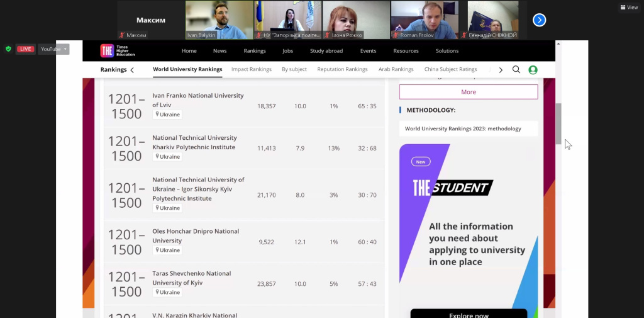The image size is (644, 318).
Task: Open the Zoom View layout menu
Action: pos(629,8)
